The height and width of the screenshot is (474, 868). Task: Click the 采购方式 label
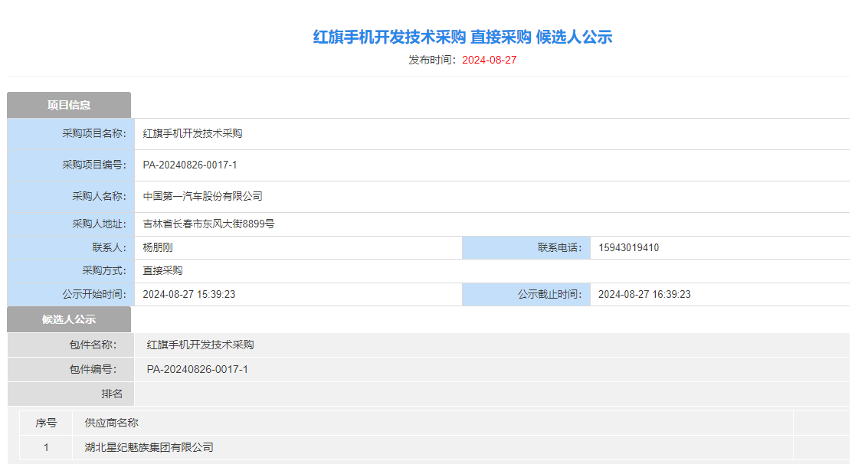[x=104, y=271]
